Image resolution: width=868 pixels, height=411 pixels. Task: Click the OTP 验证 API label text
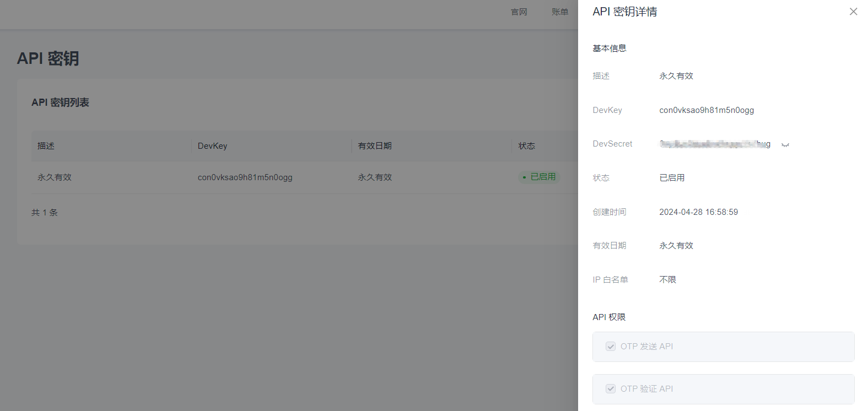[647, 389]
